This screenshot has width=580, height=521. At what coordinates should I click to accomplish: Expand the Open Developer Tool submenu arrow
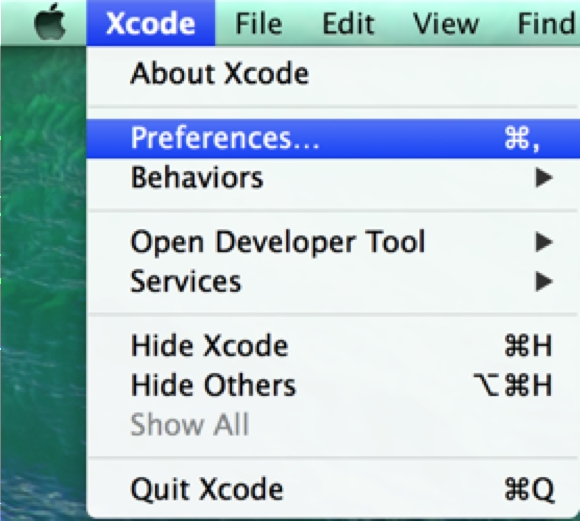[x=544, y=242]
